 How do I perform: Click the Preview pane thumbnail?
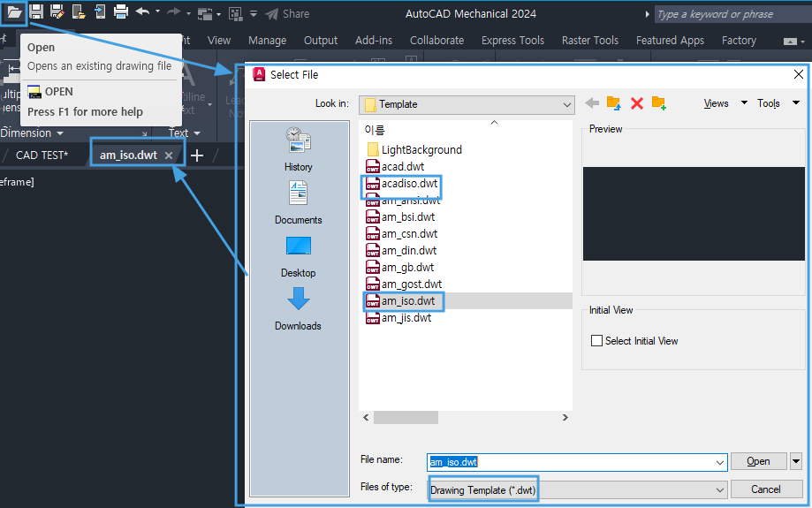click(694, 213)
